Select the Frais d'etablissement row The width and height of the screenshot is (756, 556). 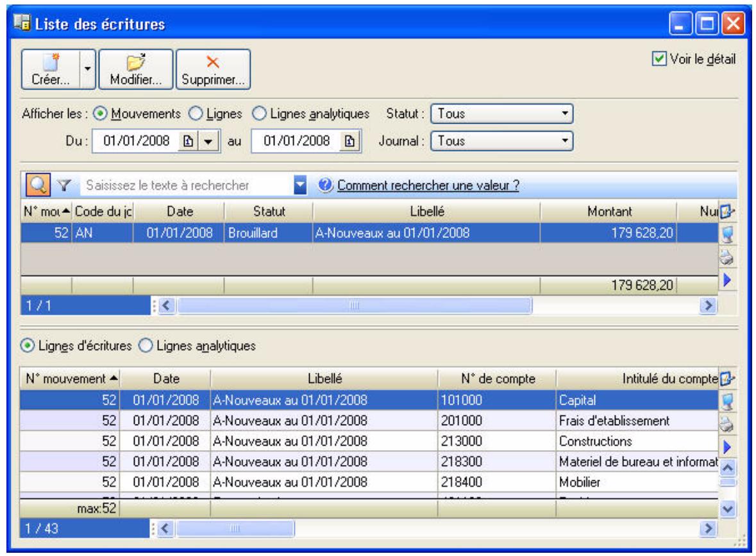pos(369,421)
